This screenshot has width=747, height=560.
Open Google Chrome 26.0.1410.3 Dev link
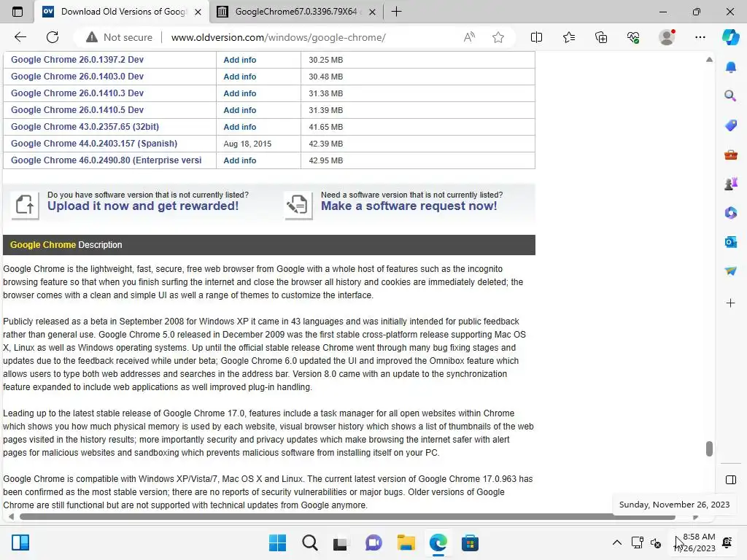pos(77,93)
